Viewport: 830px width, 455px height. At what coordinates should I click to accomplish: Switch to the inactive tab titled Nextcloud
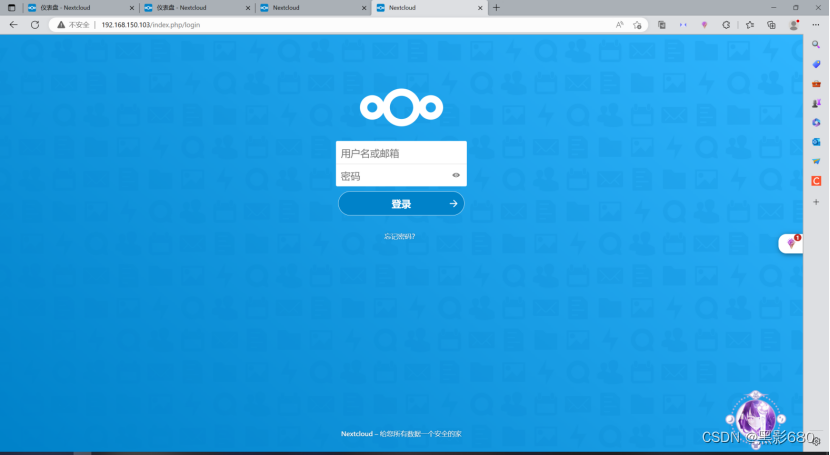[x=313, y=8]
